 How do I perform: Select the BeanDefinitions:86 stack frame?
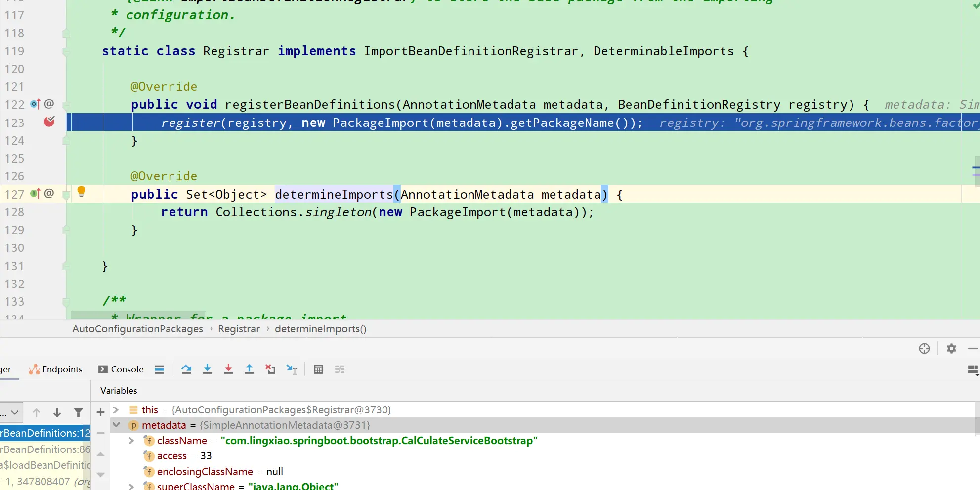coord(45,449)
